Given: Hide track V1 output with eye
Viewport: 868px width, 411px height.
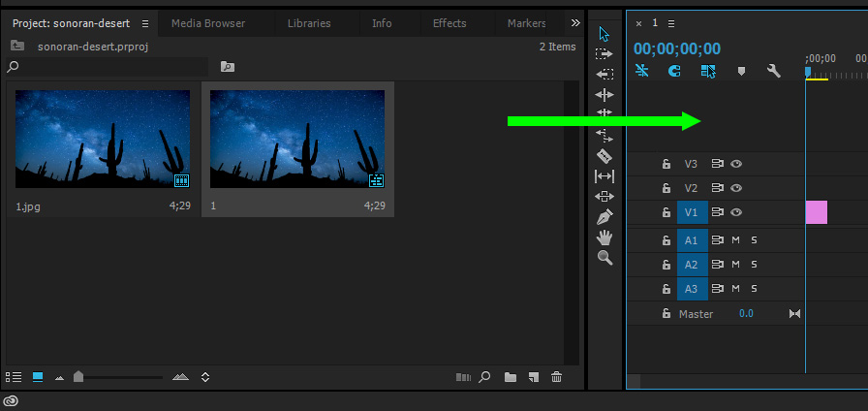Looking at the screenshot, I should [735, 212].
